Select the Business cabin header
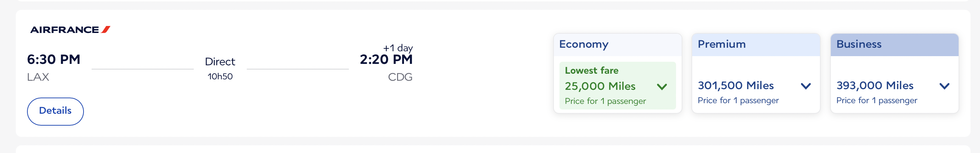Viewport: 980px width, 153px height. 859,45
